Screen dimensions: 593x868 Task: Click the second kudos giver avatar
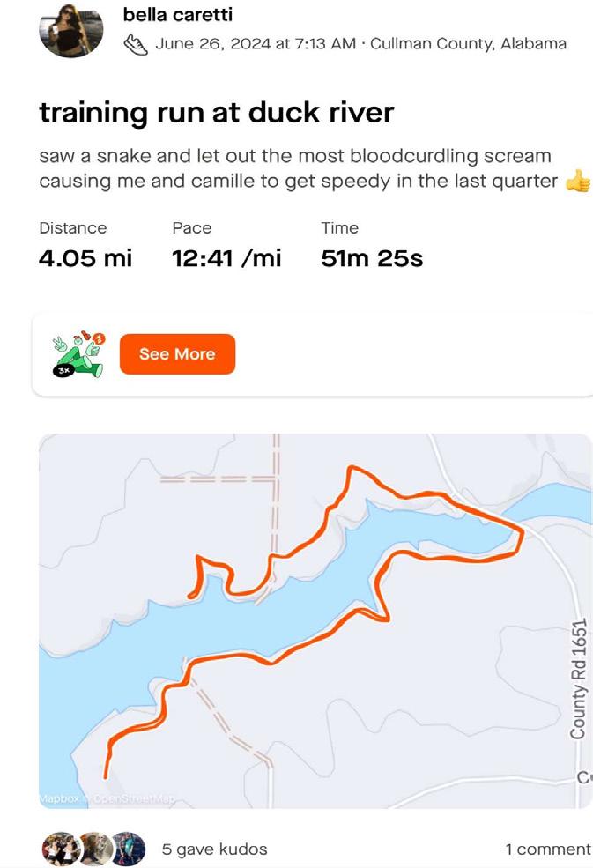(93, 849)
